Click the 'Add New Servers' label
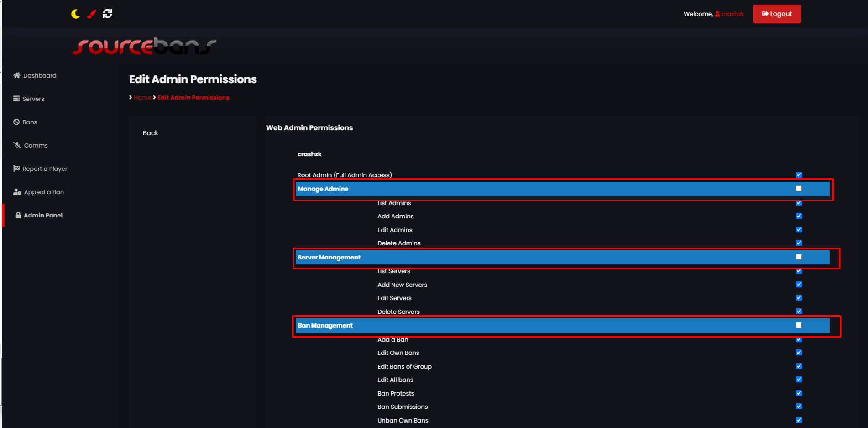 point(402,285)
